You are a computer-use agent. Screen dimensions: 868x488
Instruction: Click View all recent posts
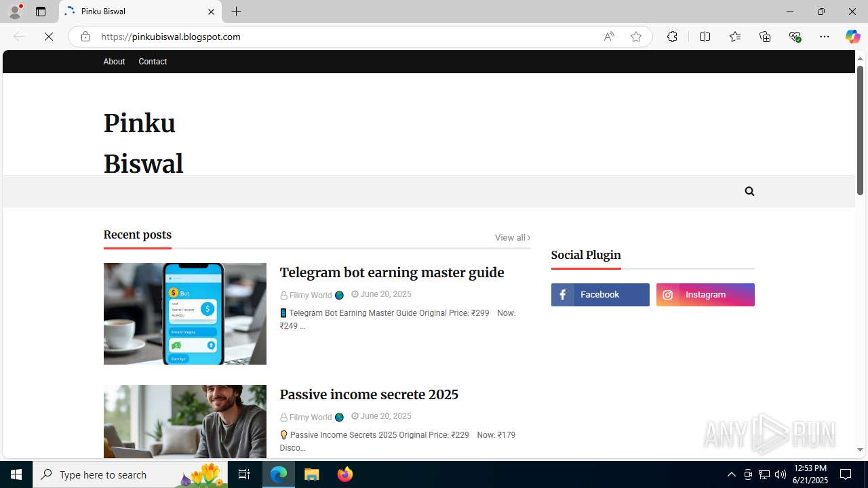point(513,237)
